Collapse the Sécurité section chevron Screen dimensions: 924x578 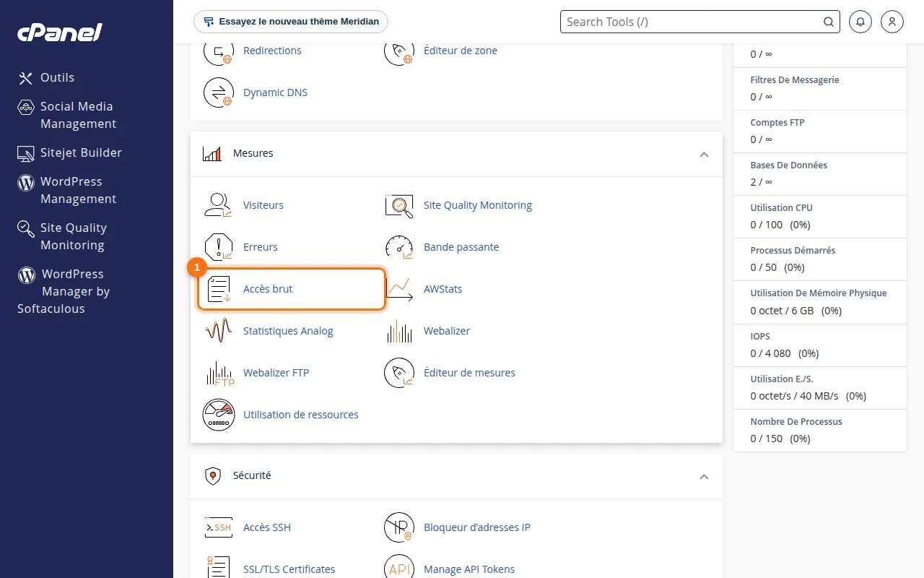tap(704, 476)
